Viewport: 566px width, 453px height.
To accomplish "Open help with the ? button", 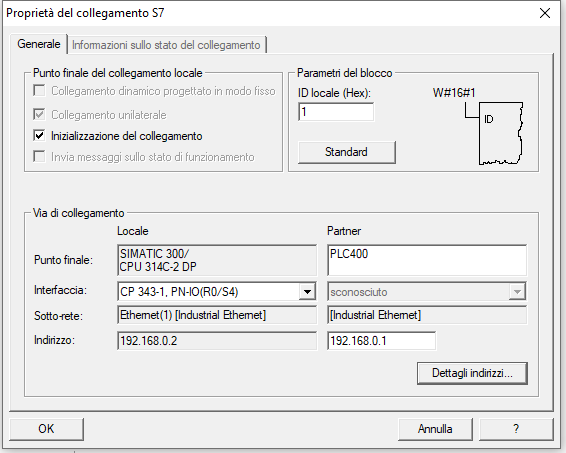I will (x=516, y=429).
